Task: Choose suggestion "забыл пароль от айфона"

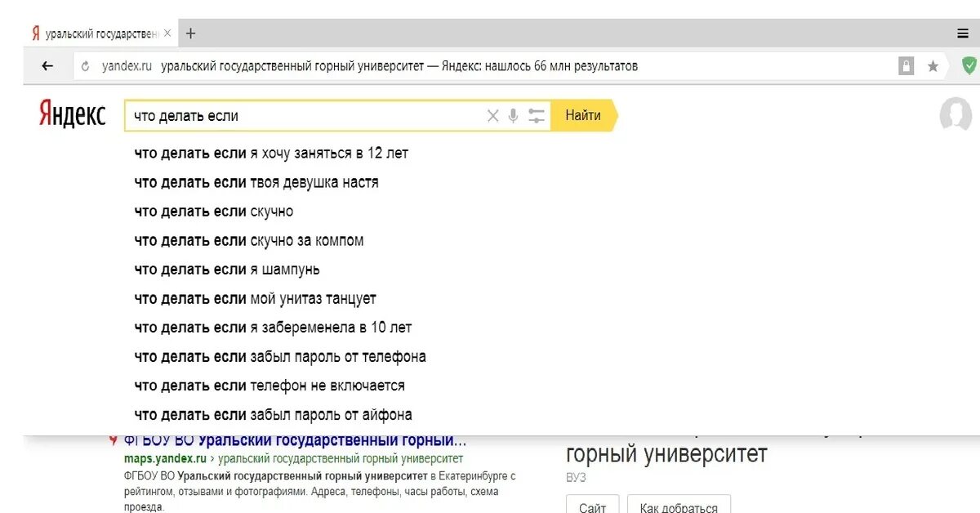Action: 273,415
